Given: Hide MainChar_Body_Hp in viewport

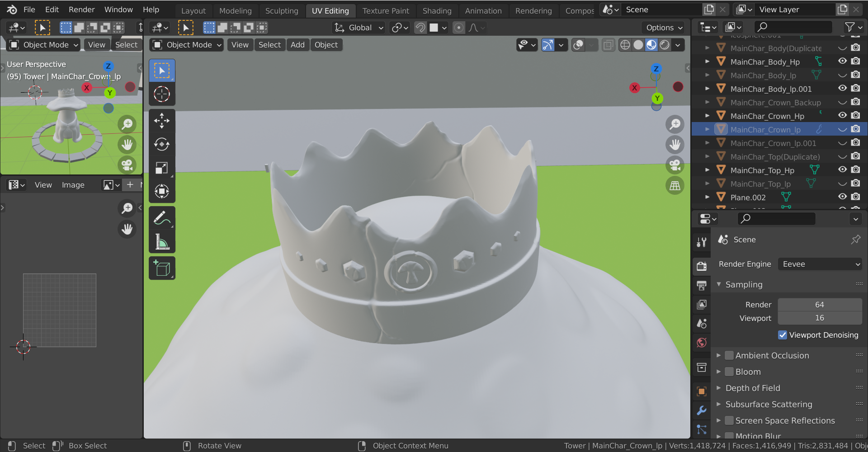Looking at the screenshot, I should tap(842, 61).
